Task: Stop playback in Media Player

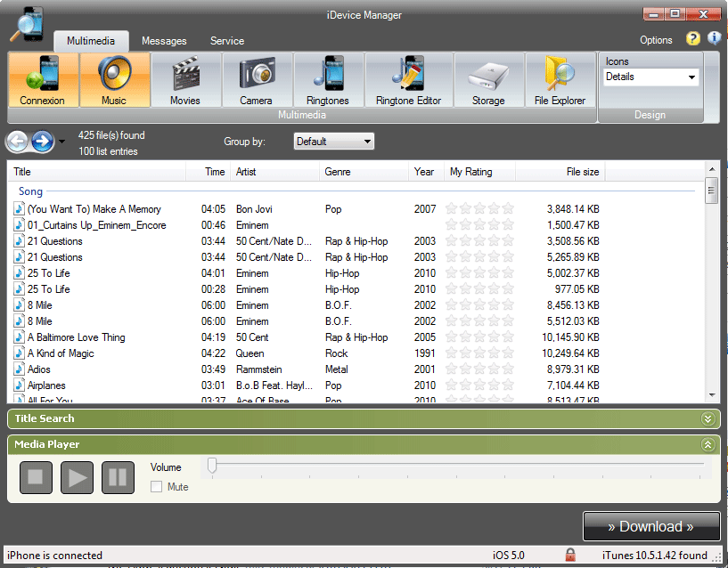Action: [36, 477]
